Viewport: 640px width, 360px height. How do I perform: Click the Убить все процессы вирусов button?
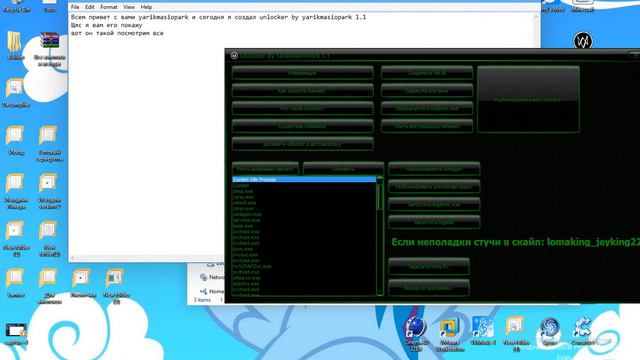(x=427, y=126)
